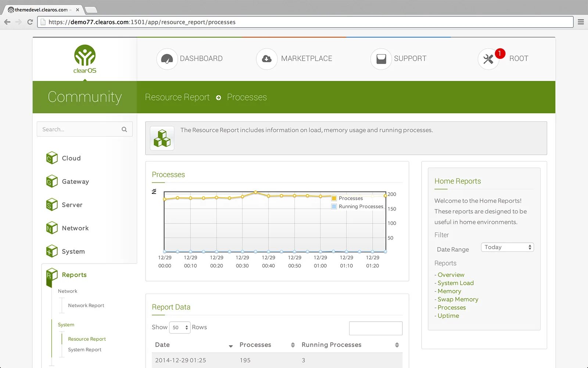Open the Memory report link
588x368 pixels.
449,291
